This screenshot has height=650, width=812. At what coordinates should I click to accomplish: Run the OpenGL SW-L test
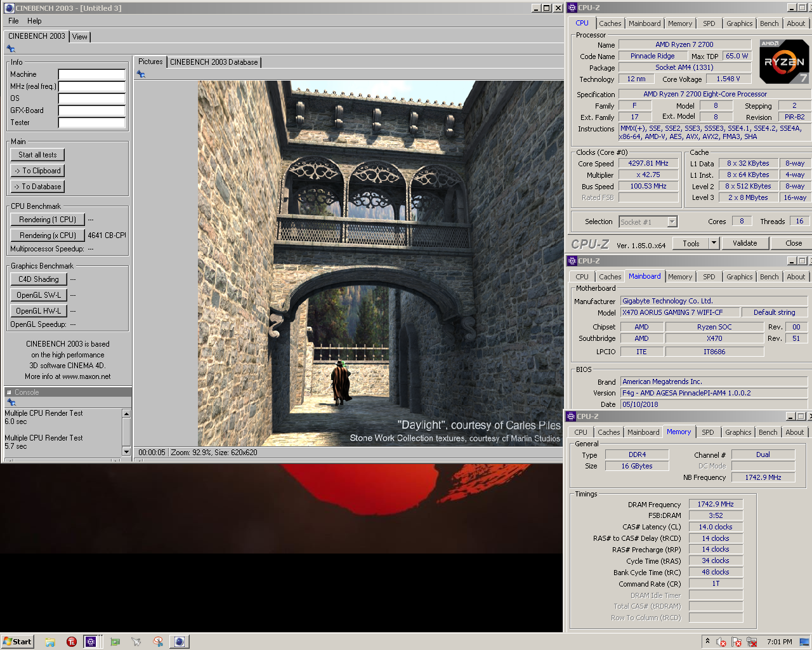click(39, 295)
